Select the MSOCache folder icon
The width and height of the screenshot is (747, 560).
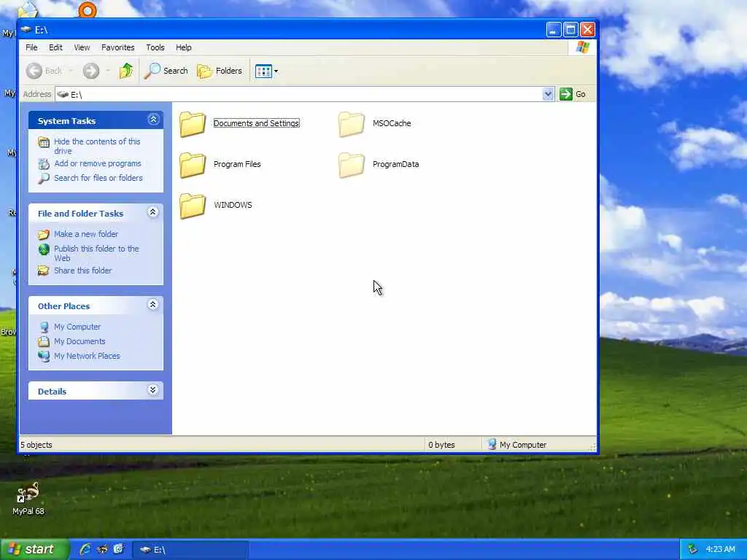pyautogui.click(x=352, y=124)
